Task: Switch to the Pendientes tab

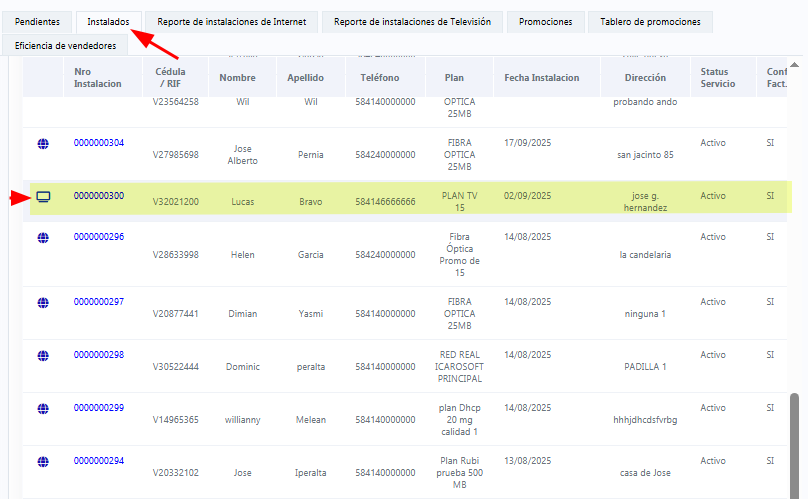Action: pos(37,21)
